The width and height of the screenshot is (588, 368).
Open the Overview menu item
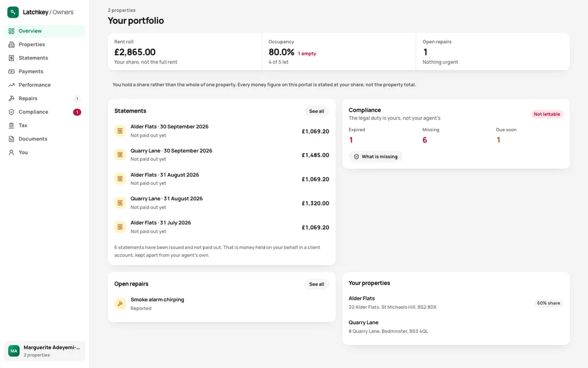point(45,31)
